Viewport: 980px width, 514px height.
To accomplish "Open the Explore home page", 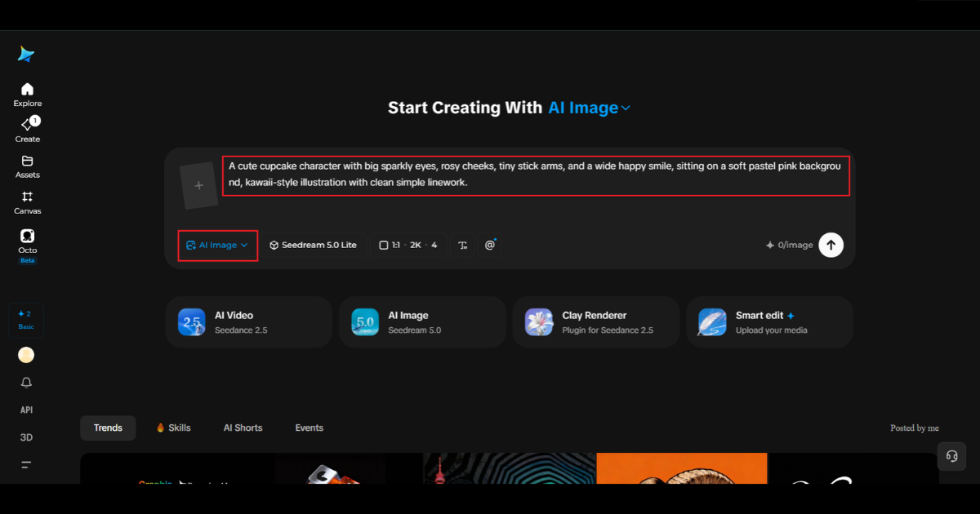I will click(x=27, y=95).
